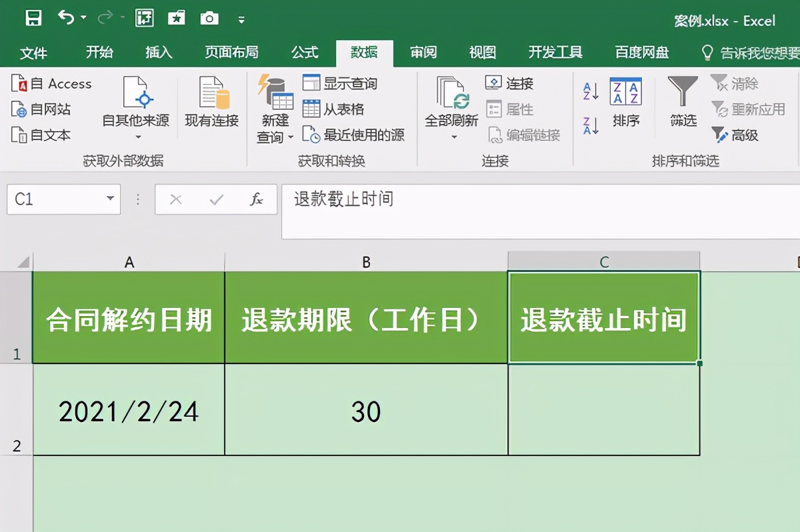Open the 新建查询 dropdown
Screen dimensions: 800x532
click(x=275, y=109)
